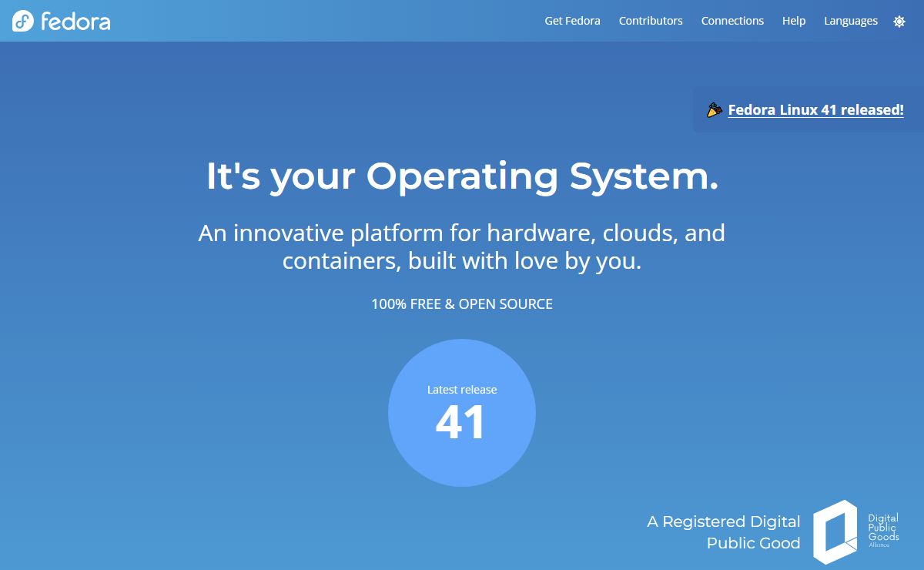The height and width of the screenshot is (570, 924).
Task: Click the "It's your Operating System." heading
Action: point(462,176)
